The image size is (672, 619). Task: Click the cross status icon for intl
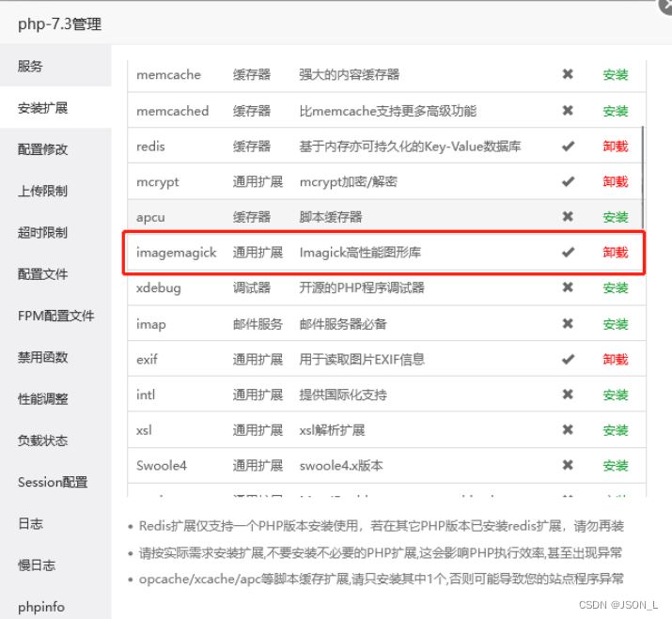pos(568,395)
